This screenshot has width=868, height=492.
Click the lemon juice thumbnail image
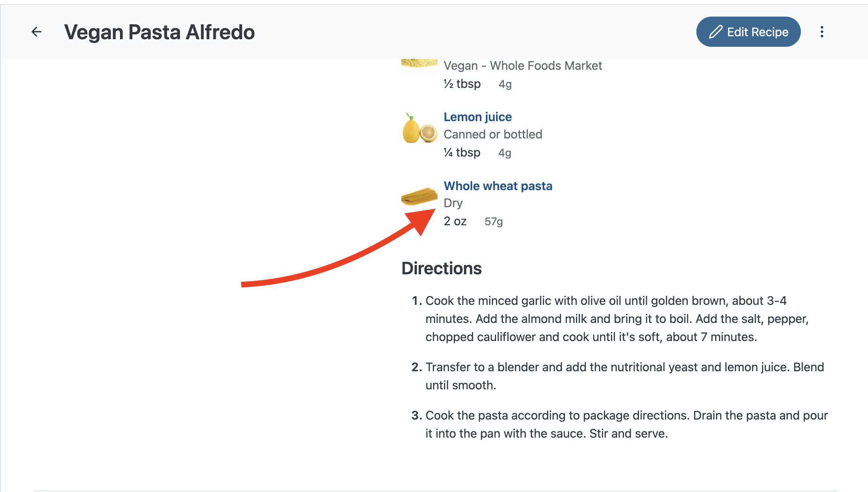click(419, 129)
